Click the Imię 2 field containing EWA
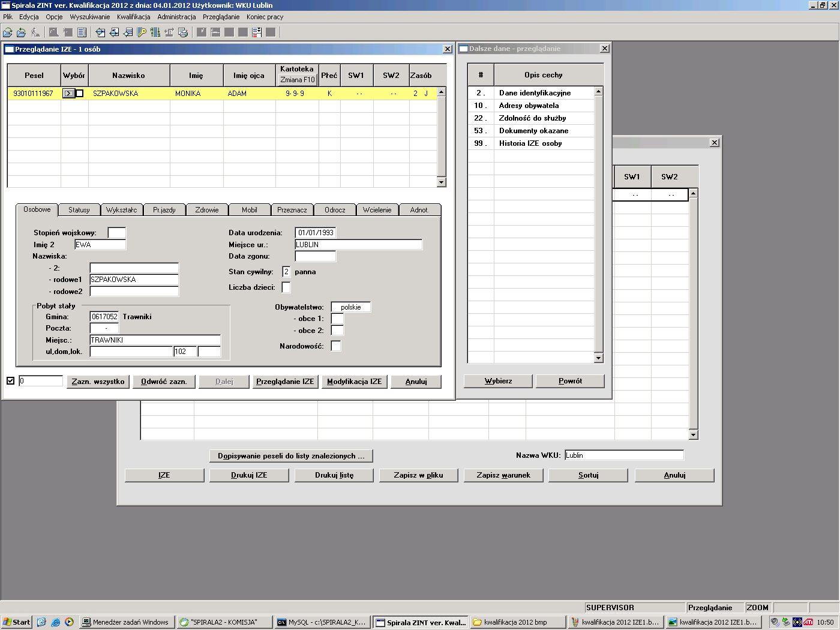 pyautogui.click(x=100, y=245)
